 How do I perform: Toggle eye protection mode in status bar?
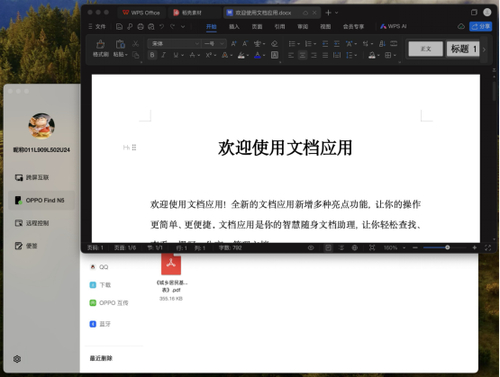pos(311,248)
